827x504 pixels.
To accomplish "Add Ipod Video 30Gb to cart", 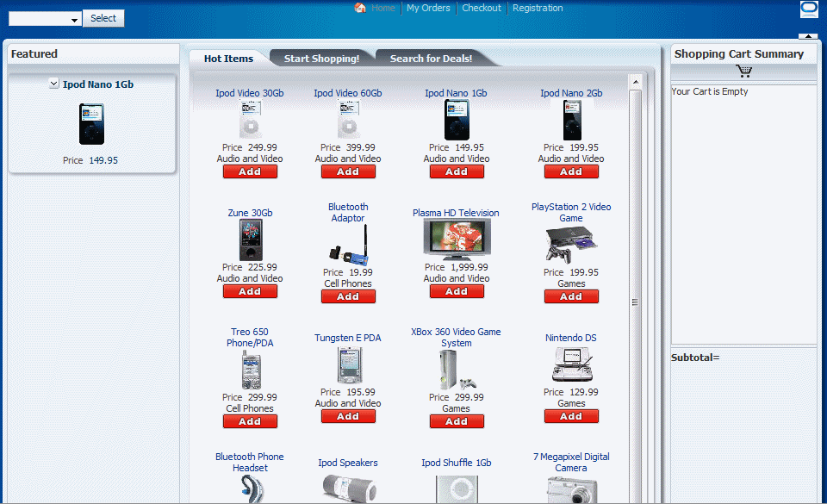I will (x=250, y=171).
